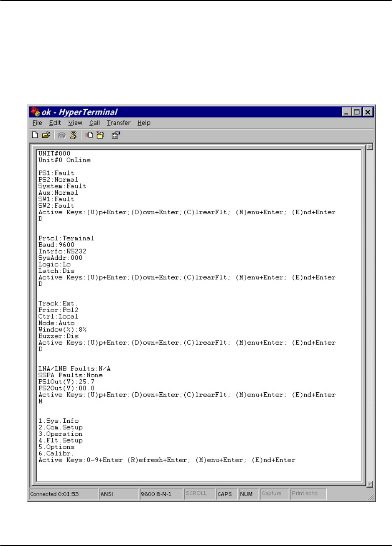Screen dimensions: 392x546
Task: Click the 'Buzzer:Dis' line
Action: point(58,336)
